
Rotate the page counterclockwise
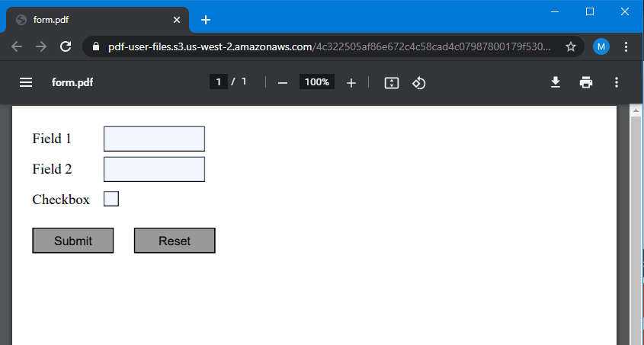coord(418,82)
